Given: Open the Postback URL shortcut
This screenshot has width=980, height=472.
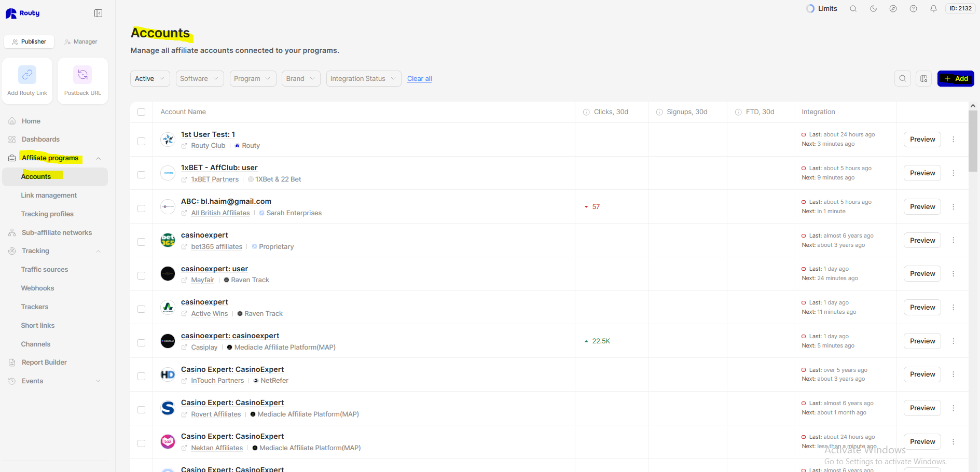Looking at the screenshot, I should click(82, 81).
